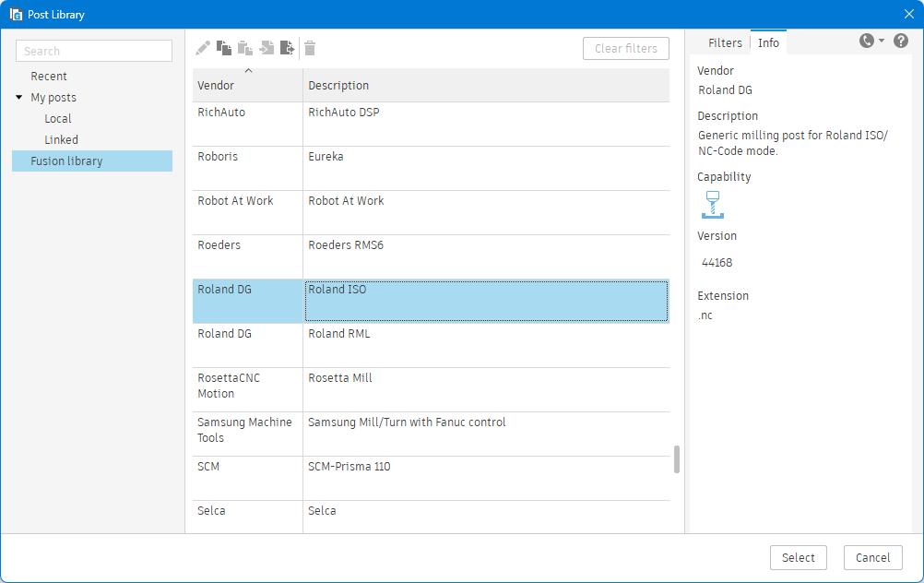Click the Selca vendor cell
Image resolution: width=924 pixels, height=583 pixels.
[247, 517]
